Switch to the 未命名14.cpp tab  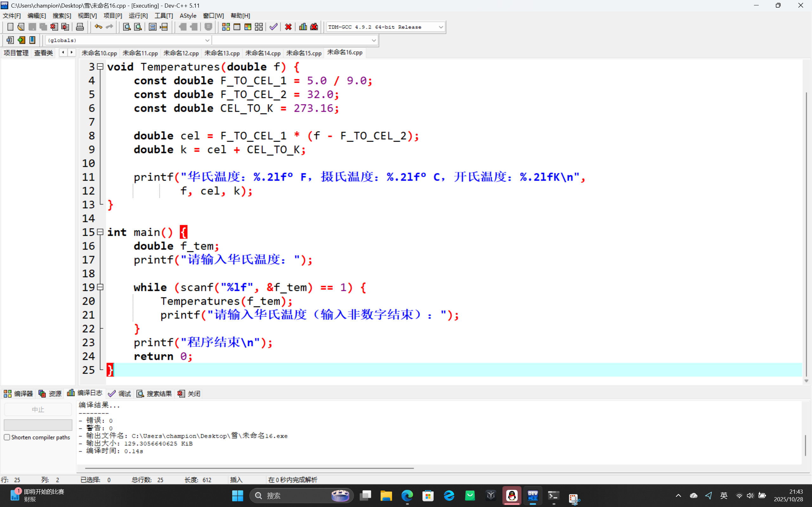[263, 53]
